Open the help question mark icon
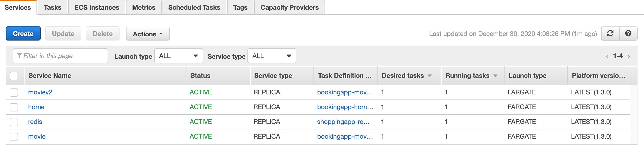 [x=628, y=33]
